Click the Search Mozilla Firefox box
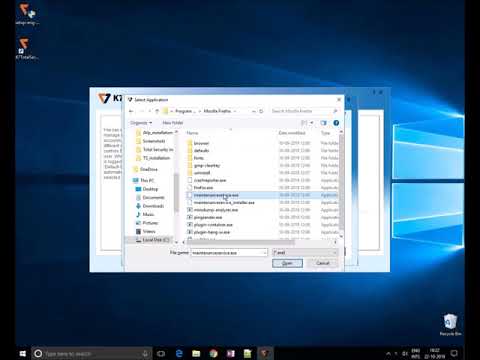This screenshot has width=480, height=360. point(304,111)
